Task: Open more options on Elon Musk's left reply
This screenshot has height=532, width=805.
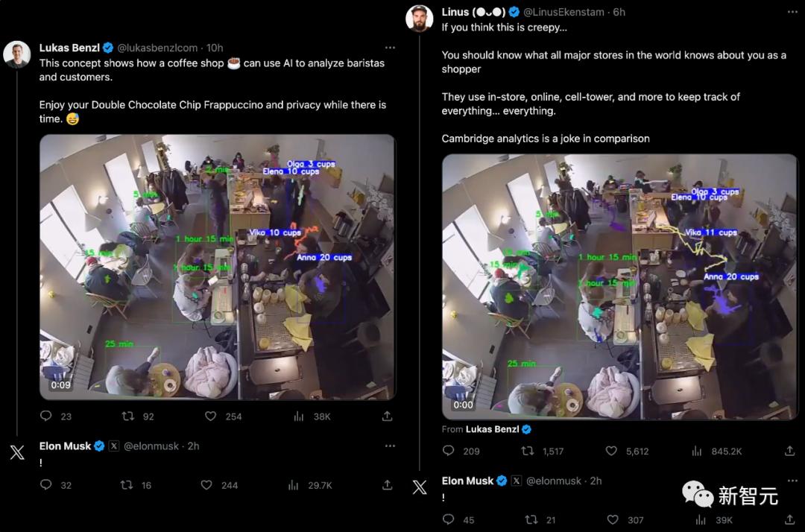Action: pos(390,446)
